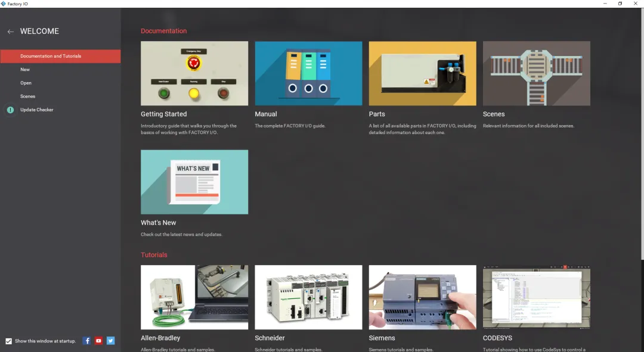644x352 pixels.
Task: Open Update Checker in the sidebar
Action: pos(36,110)
